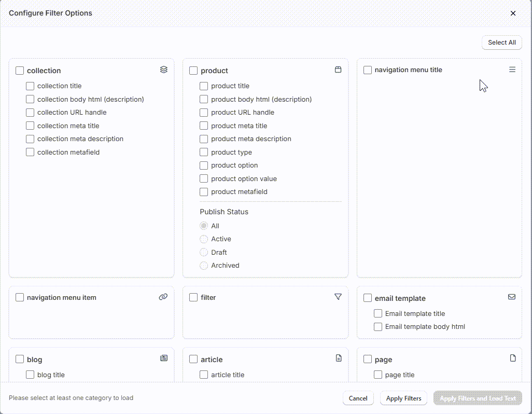Click the email template envelope icon
This screenshot has width=532, height=414.
point(512,297)
